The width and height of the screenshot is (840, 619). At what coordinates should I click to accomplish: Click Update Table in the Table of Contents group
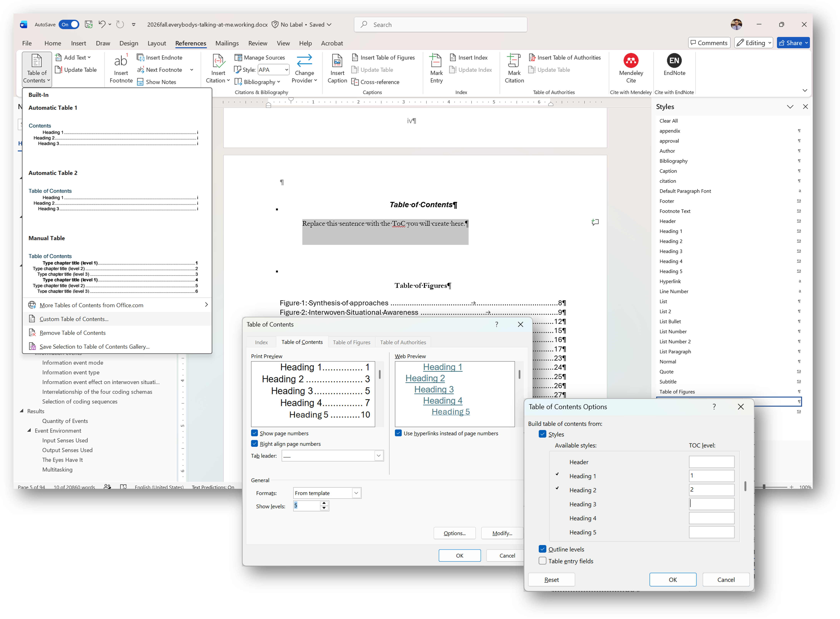(x=76, y=70)
